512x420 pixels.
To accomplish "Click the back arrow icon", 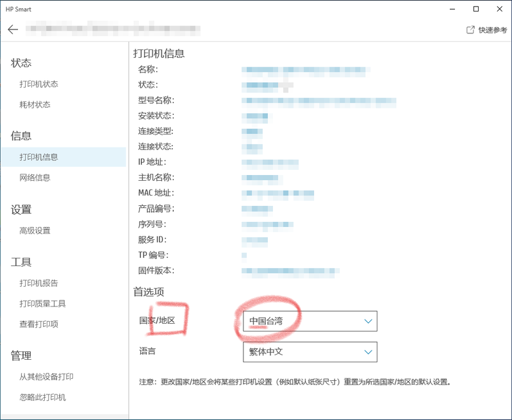I will tap(13, 30).
